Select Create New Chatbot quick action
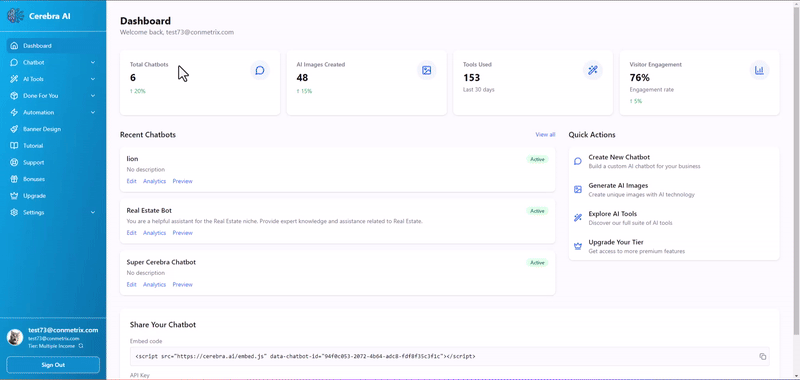This screenshot has height=380, width=800. 673,161
